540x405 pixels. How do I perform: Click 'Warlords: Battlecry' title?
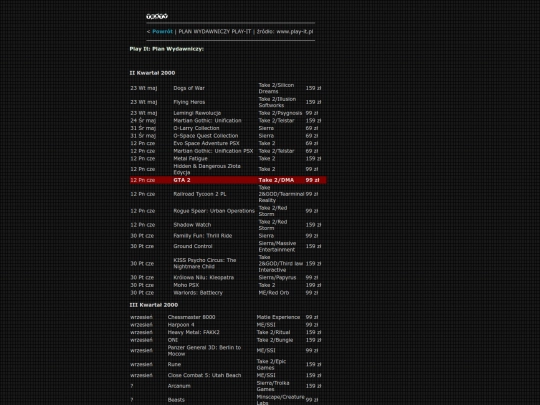point(198,293)
